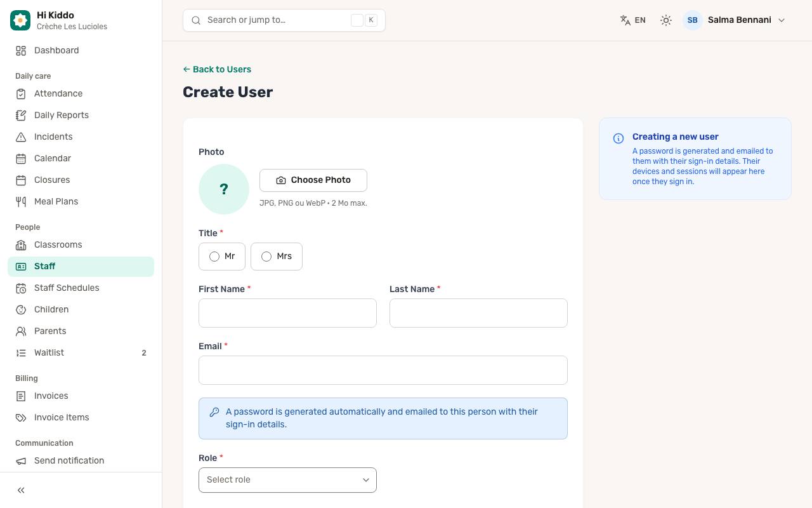Expand the Salma Bennani account menu

735,20
